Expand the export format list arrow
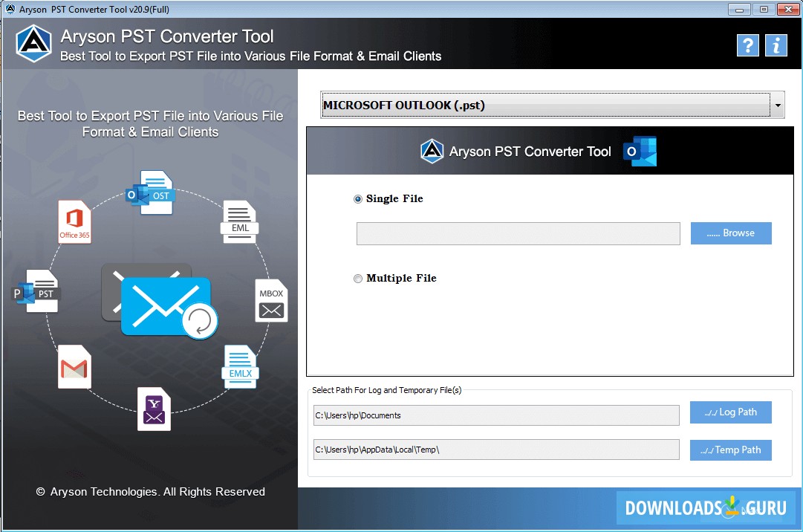 coord(777,105)
